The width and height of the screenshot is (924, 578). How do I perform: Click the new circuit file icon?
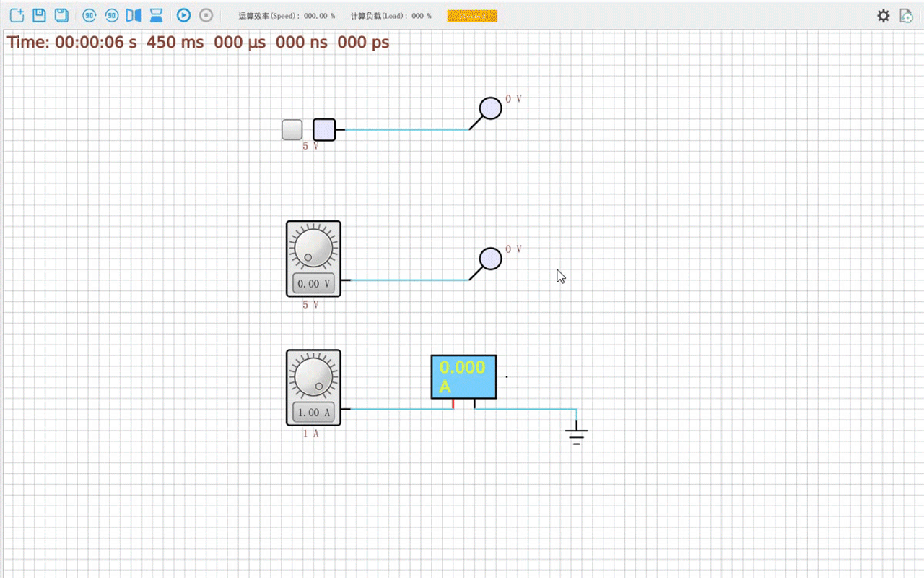[x=17, y=15]
